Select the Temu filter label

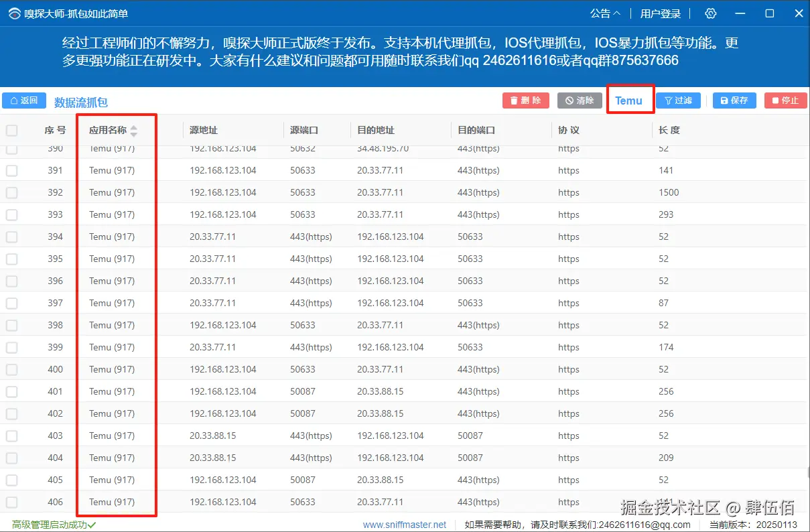628,101
